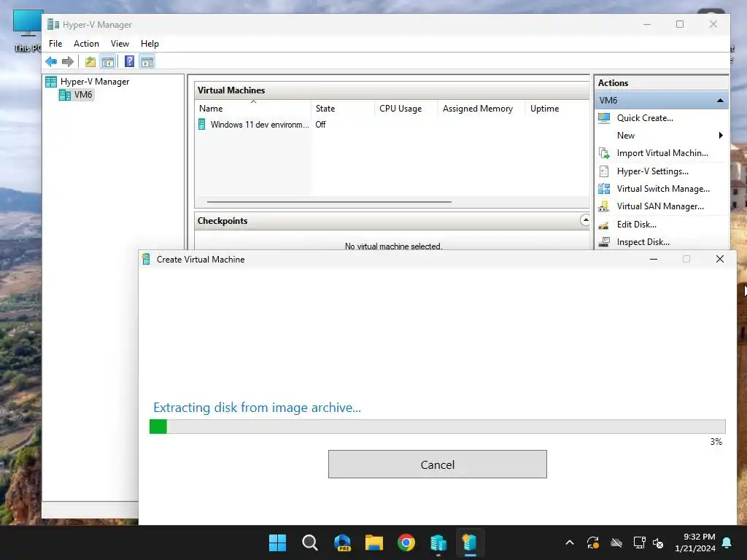Open the blue Help toolbar icon

[129, 61]
